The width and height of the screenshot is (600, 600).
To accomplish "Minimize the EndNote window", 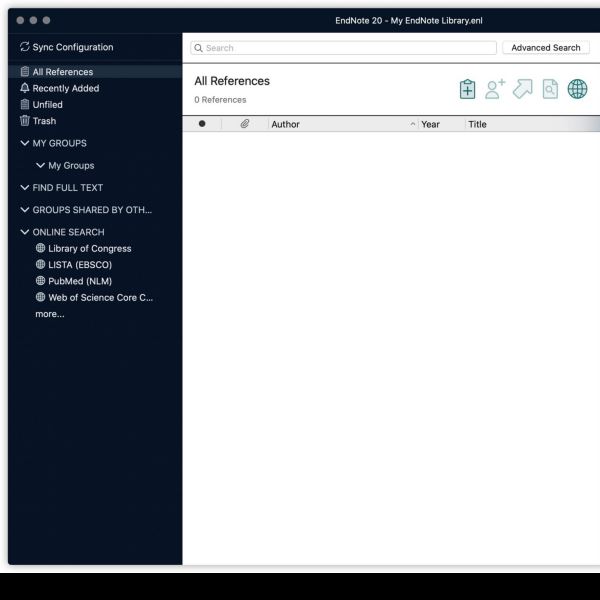I will [33, 20].
